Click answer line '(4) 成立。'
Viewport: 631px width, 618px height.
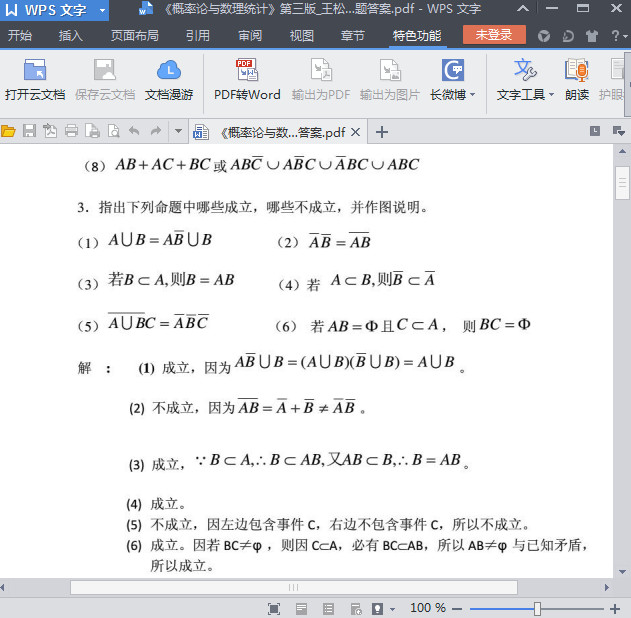pos(156,504)
